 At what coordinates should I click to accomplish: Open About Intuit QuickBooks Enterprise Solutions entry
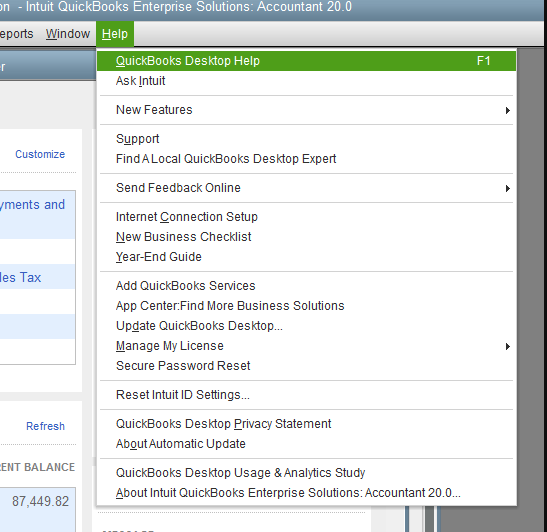tap(306, 493)
